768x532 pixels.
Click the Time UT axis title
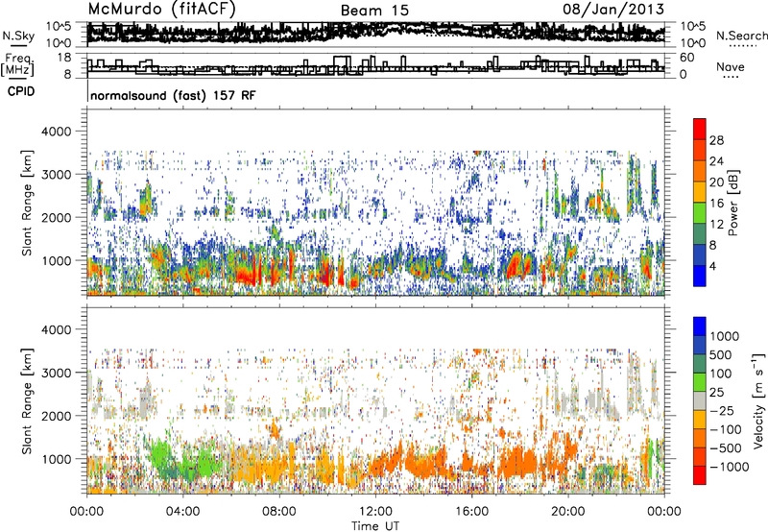tap(375, 525)
